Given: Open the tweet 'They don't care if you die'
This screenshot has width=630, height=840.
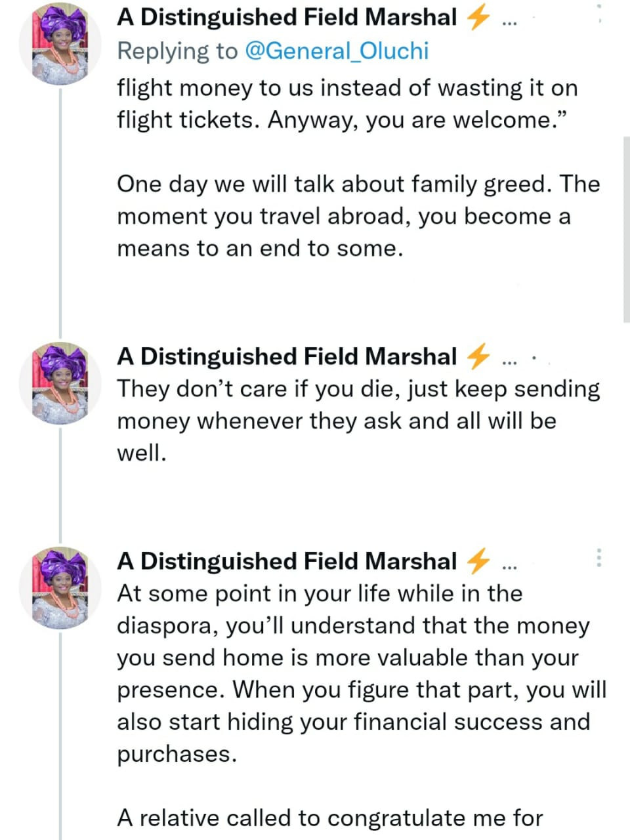Looking at the screenshot, I should 358,421.
